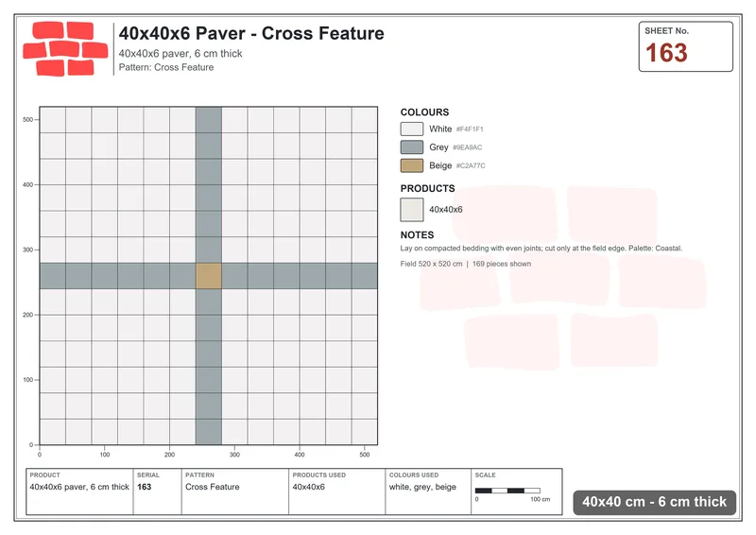Click the scale bar graphic

[x=507, y=491]
